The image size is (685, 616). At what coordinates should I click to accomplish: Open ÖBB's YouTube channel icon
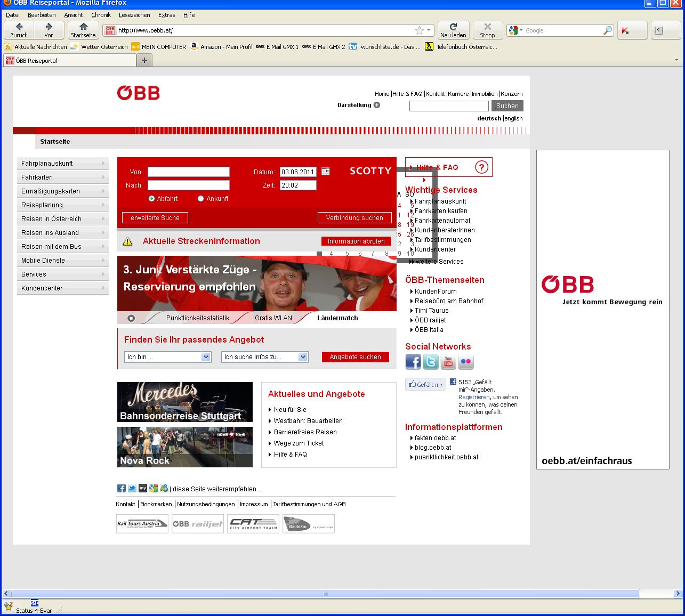pyautogui.click(x=448, y=362)
